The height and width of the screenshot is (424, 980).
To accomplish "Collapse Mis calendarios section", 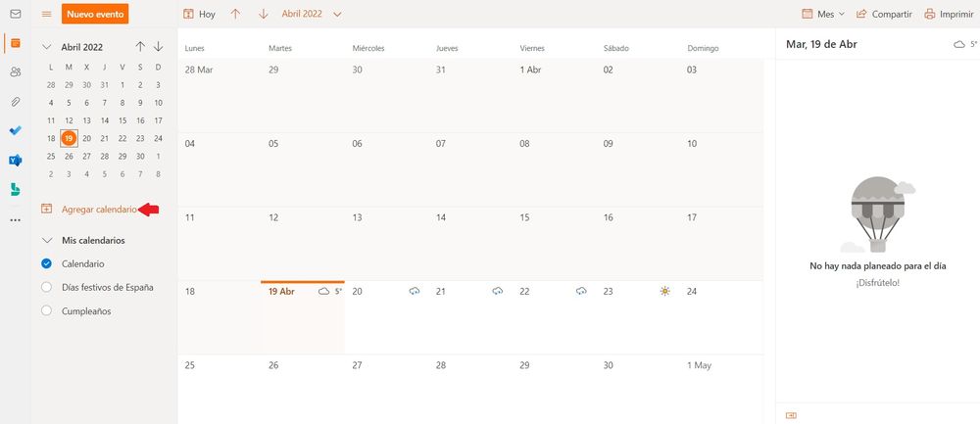I will [47, 240].
